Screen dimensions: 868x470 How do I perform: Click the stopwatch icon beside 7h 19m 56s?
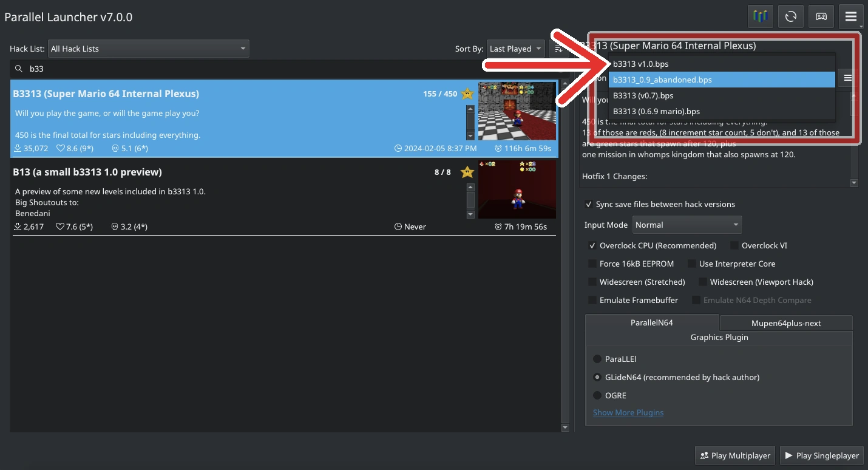498,226
